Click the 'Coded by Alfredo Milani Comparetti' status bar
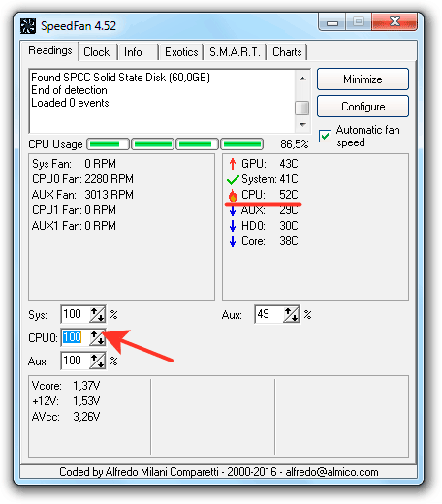The height and width of the screenshot is (504, 442). coord(219,472)
